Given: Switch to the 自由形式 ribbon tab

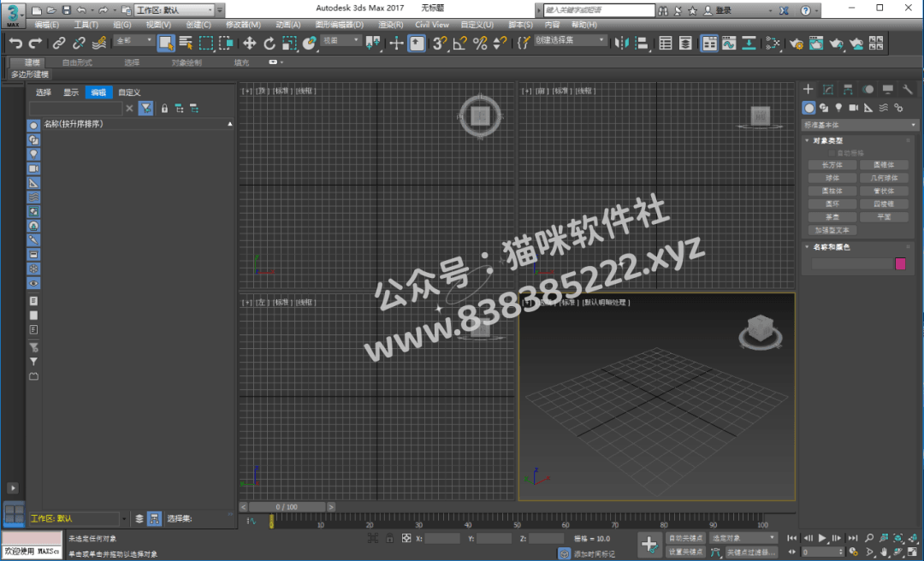Looking at the screenshot, I should (77, 62).
